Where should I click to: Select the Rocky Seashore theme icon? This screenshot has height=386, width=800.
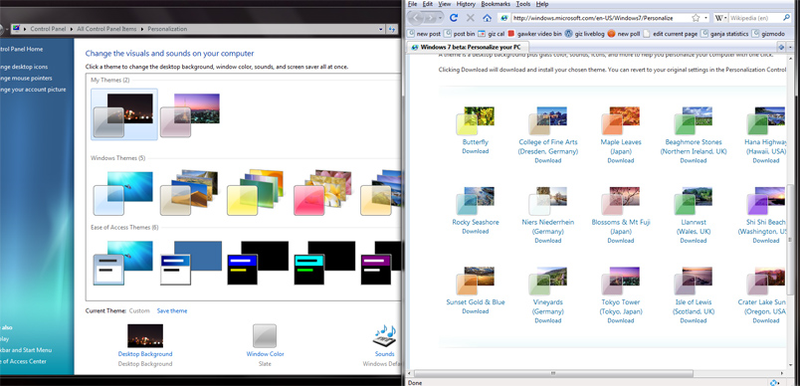pos(475,201)
